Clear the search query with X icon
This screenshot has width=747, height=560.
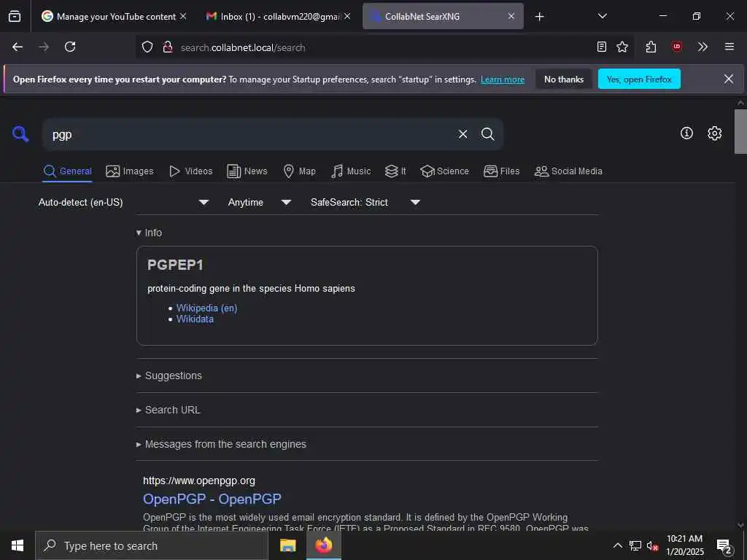[x=462, y=134]
